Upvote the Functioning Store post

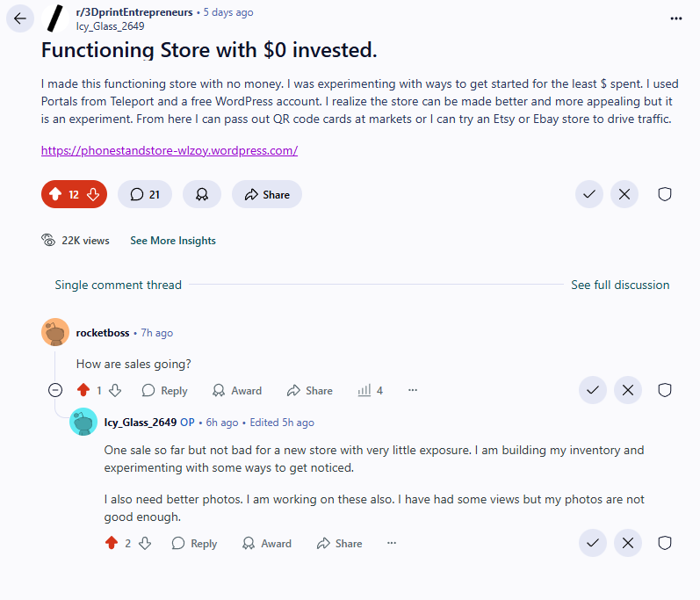tap(55, 194)
